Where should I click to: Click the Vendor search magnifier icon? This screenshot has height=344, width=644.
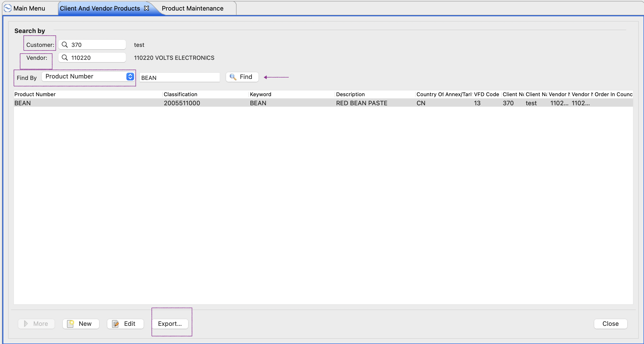[x=65, y=57]
